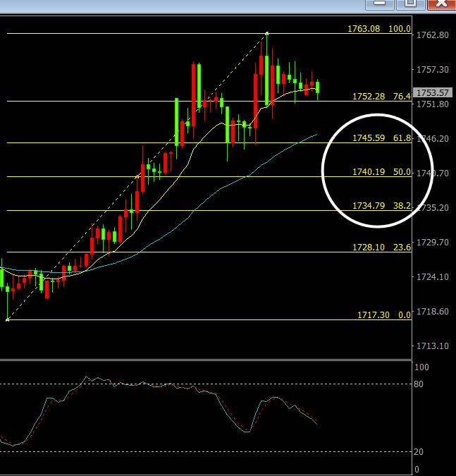Select the Fibonacci anchor at the 1717.30 low
Viewport: 456px width, 476px height.
pos(7,319)
